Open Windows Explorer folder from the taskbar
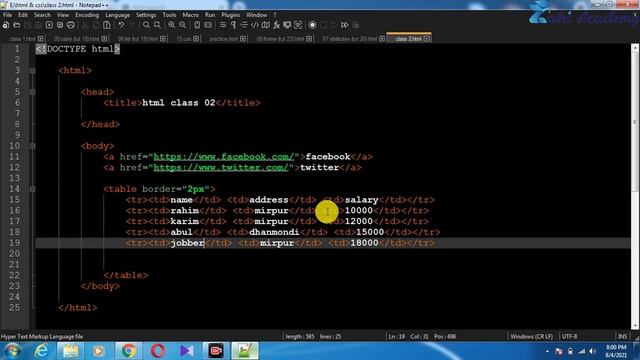The image size is (640, 360). click(70, 351)
